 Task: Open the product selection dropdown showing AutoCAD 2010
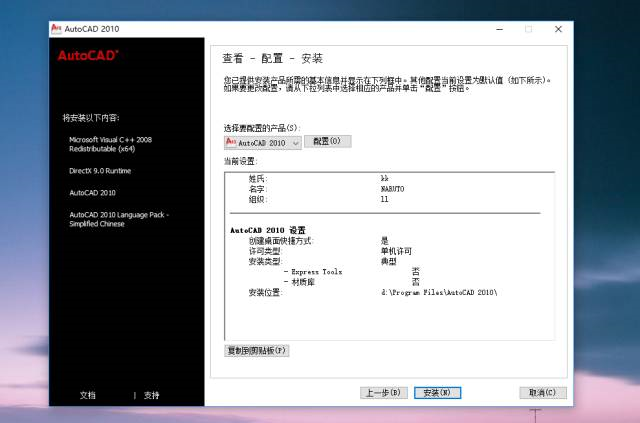pyautogui.click(x=263, y=142)
